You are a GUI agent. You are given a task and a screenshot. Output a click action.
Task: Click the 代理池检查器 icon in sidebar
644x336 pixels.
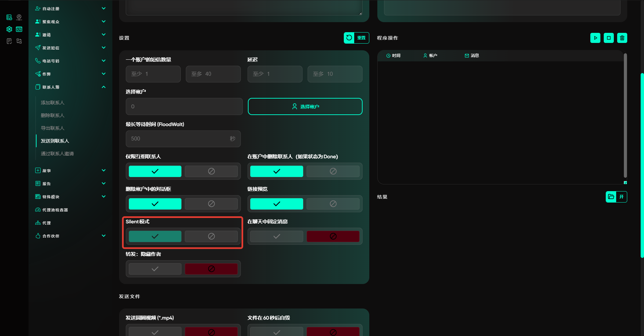point(38,210)
